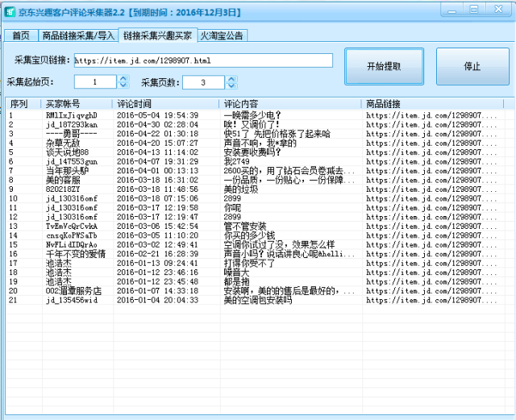The image size is (516, 420).
Task: Select buyer jd_187293kan
Action: [x=72, y=124]
